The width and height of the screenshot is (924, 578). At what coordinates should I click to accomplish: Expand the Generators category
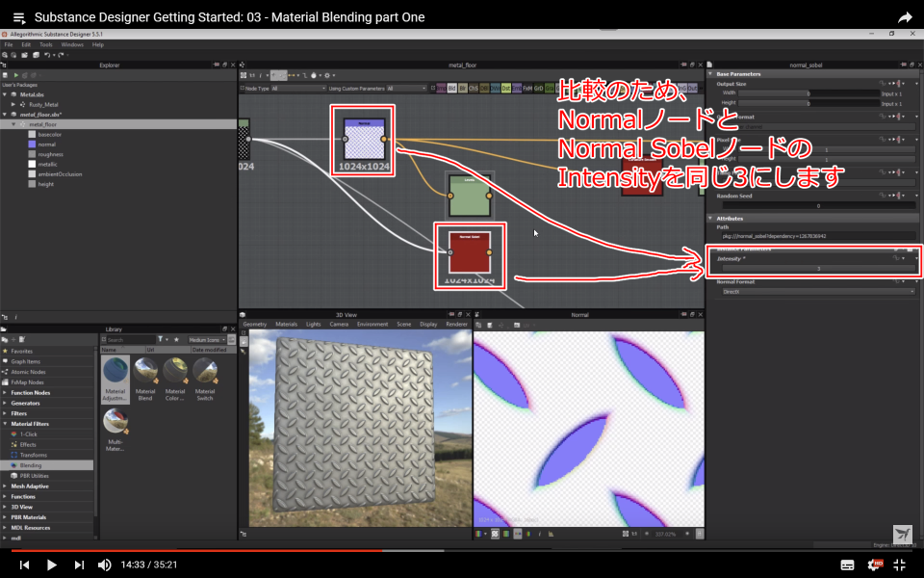tap(6, 404)
